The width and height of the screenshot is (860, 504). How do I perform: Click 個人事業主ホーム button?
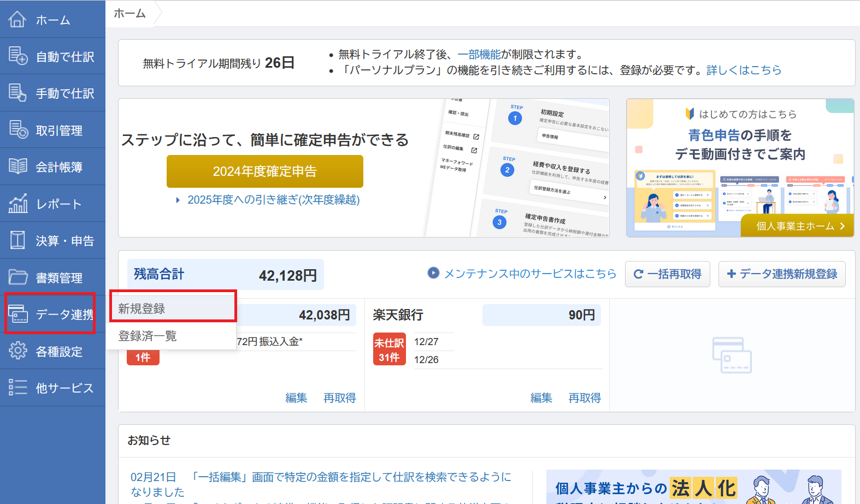[x=797, y=226]
